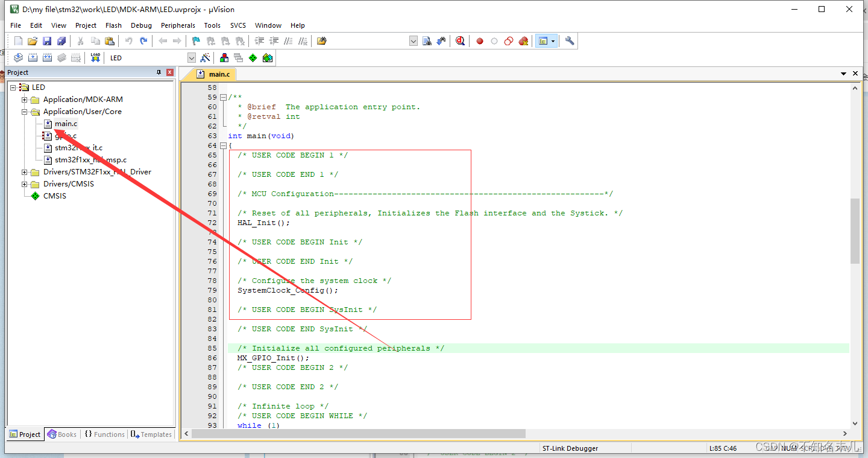Unindent the selected lines
The height and width of the screenshot is (458, 868).
pos(274,41)
